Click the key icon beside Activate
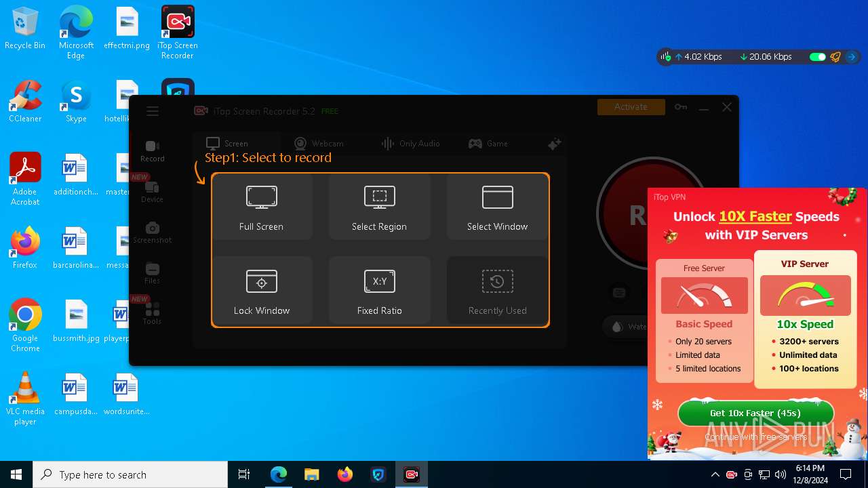Viewport: 868px width, 488px height. 681,107
